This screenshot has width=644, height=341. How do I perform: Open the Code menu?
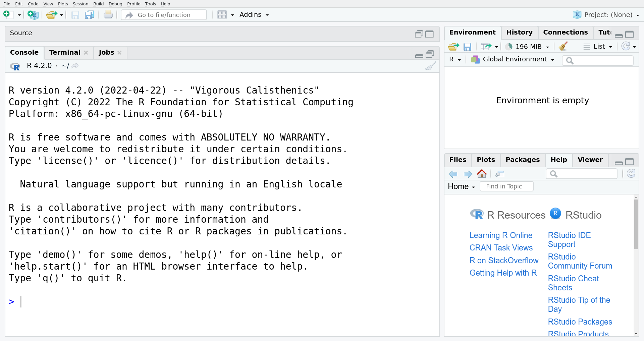coord(33,4)
